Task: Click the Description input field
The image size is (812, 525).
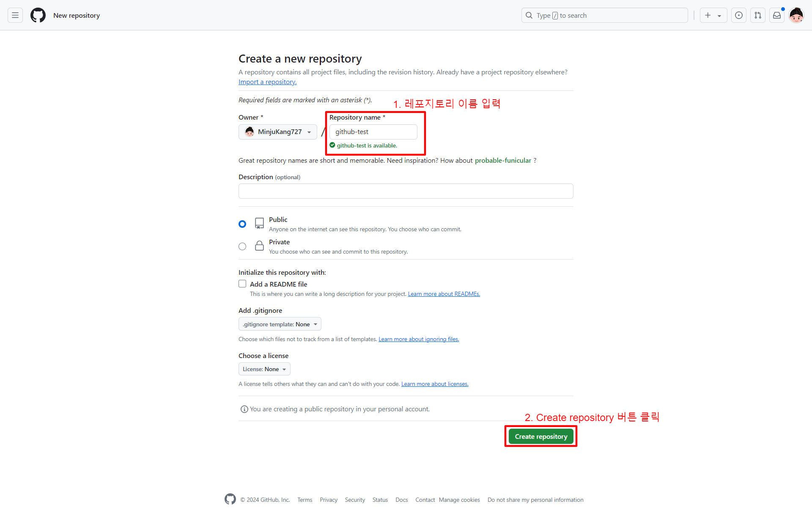Action: 406,191
